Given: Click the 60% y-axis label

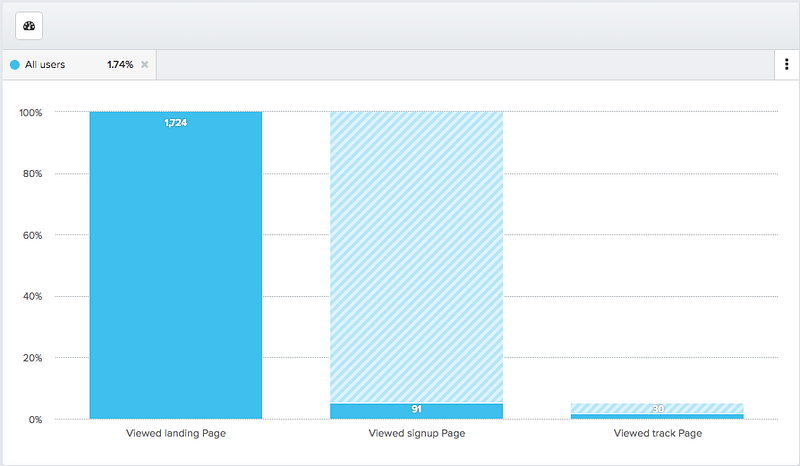Looking at the screenshot, I should (32, 235).
